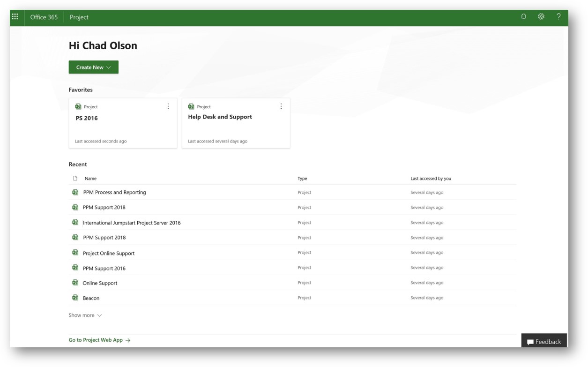Click the file icon in Name header
This screenshot has width=588, height=367.
click(75, 178)
